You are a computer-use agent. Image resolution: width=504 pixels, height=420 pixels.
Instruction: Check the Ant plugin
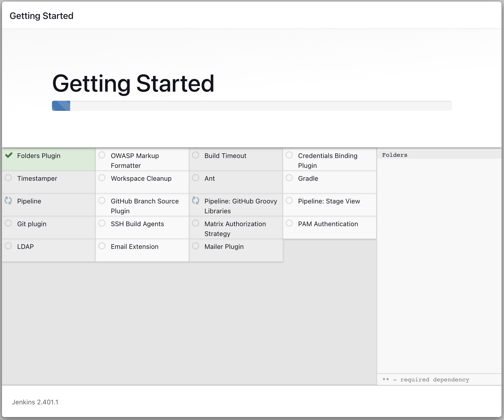click(x=195, y=178)
